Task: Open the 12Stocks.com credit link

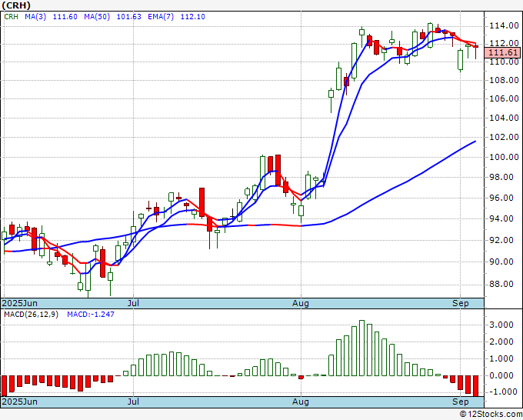Action: [x=491, y=415]
